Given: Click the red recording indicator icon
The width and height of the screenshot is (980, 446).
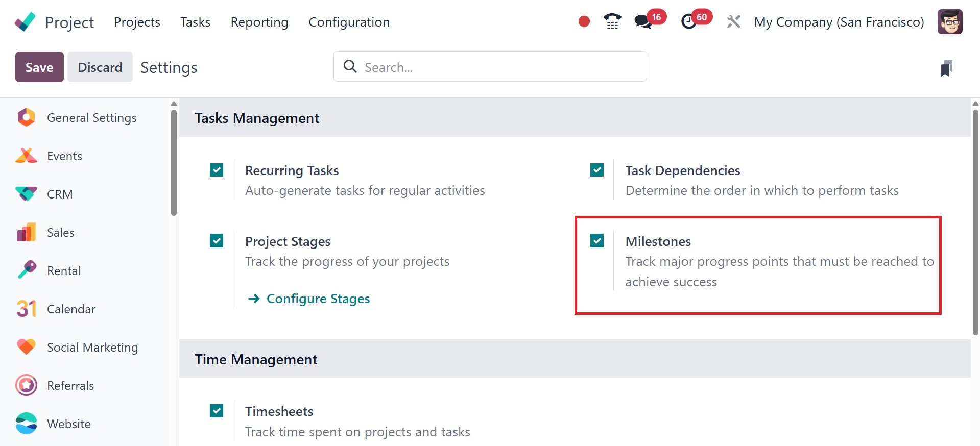Looking at the screenshot, I should 584,21.
